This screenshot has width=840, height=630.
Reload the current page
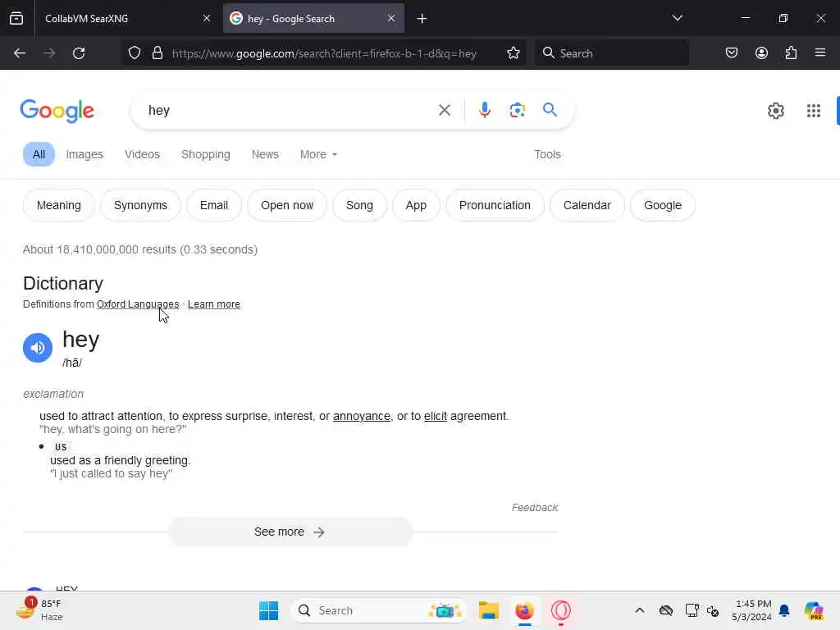point(79,53)
